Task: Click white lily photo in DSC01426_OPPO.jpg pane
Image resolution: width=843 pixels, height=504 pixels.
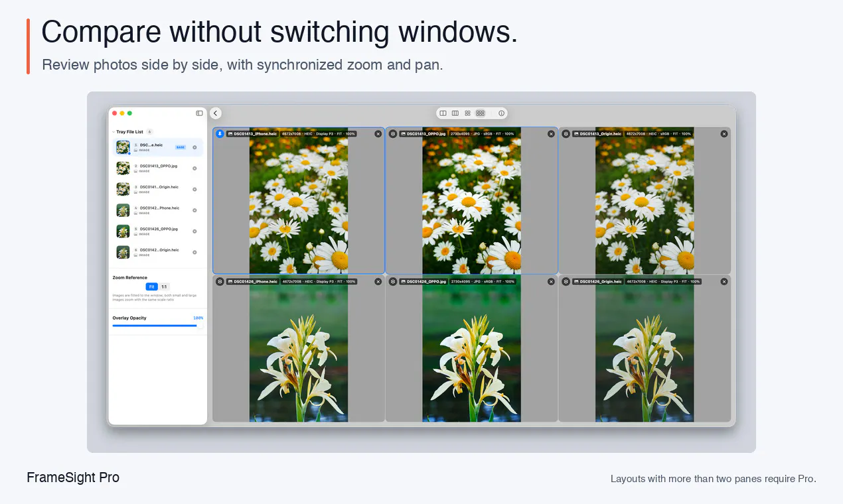Action: (471, 349)
